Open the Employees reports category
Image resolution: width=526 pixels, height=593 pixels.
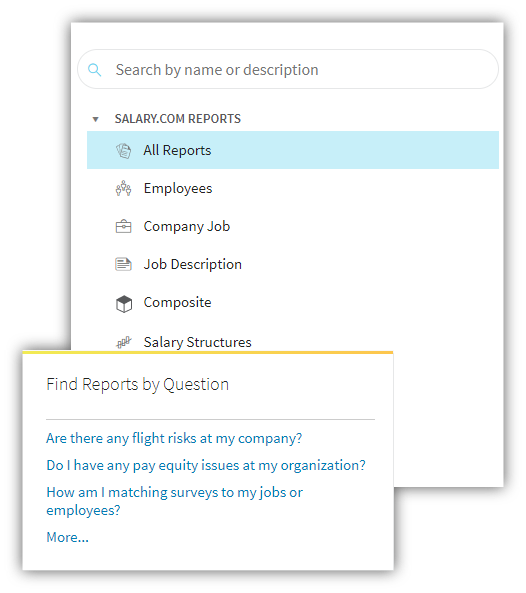[x=178, y=188]
